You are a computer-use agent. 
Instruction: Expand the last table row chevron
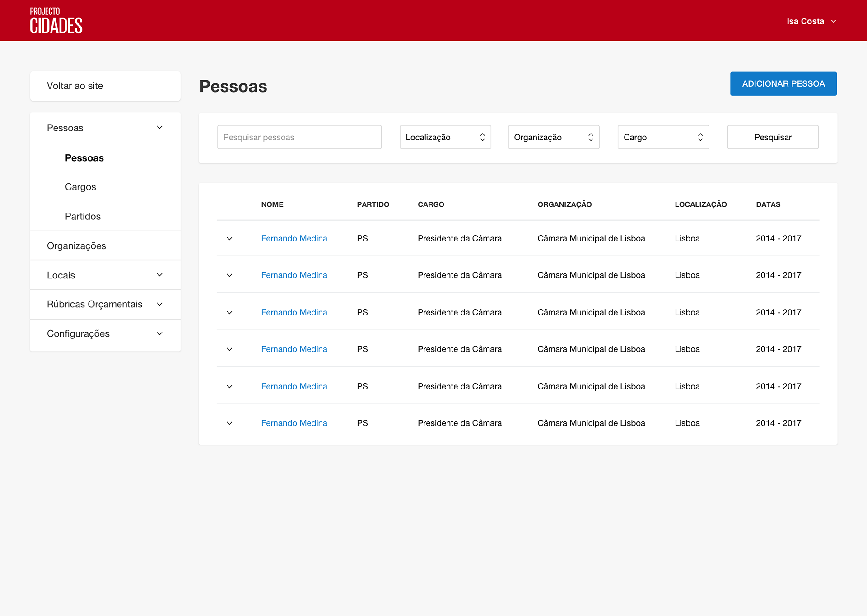coord(229,423)
